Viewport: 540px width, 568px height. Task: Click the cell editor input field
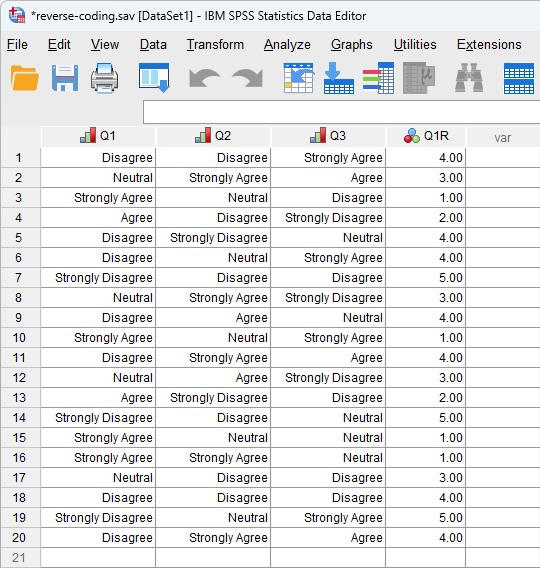[341, 112]
